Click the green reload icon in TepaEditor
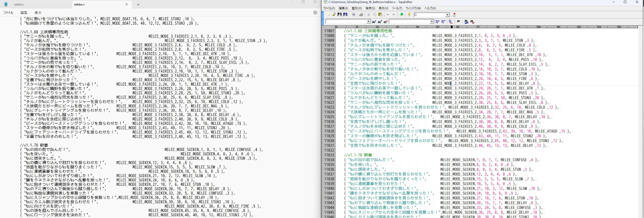The image size is (644, 218). (x=401, y=15)
